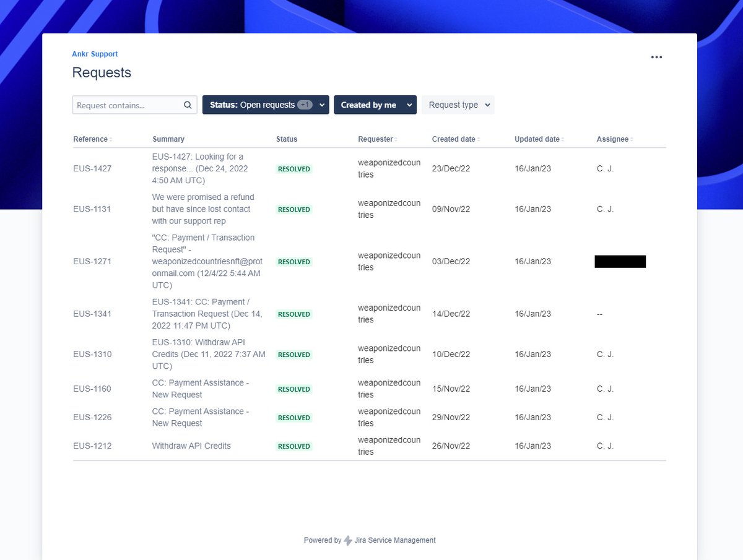This screenshot has width=743, height=560.
Task: Click created date 09/Nov/22
Action: click(x=451, y=209)
